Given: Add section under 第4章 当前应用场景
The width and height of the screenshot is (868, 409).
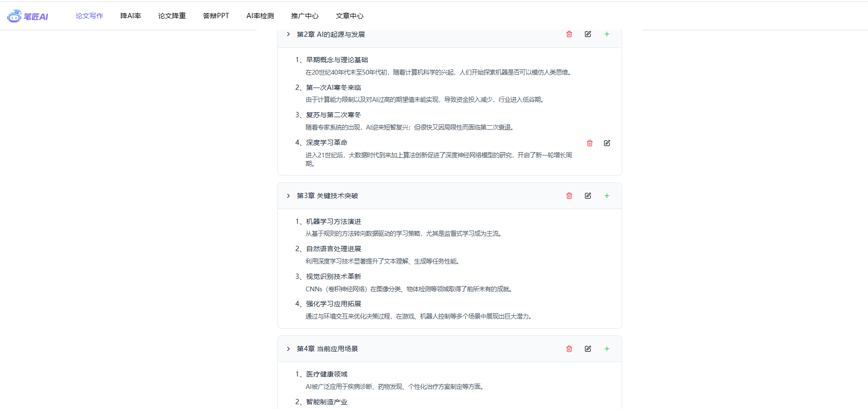Looking at the screenshot, I should click(607, 349).
